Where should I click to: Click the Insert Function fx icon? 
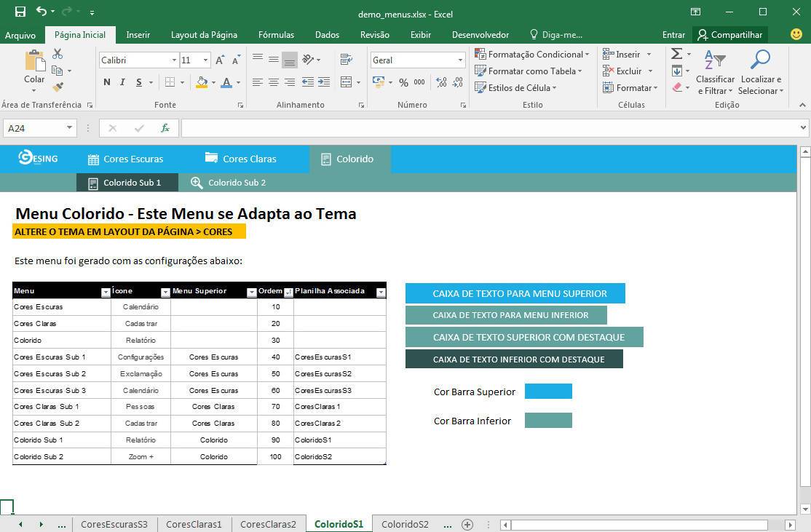tap(165, 128)
